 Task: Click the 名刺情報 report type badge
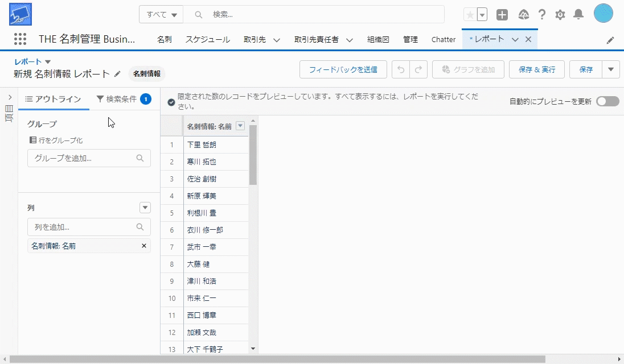pyautogui.click(x=146, y=73)
